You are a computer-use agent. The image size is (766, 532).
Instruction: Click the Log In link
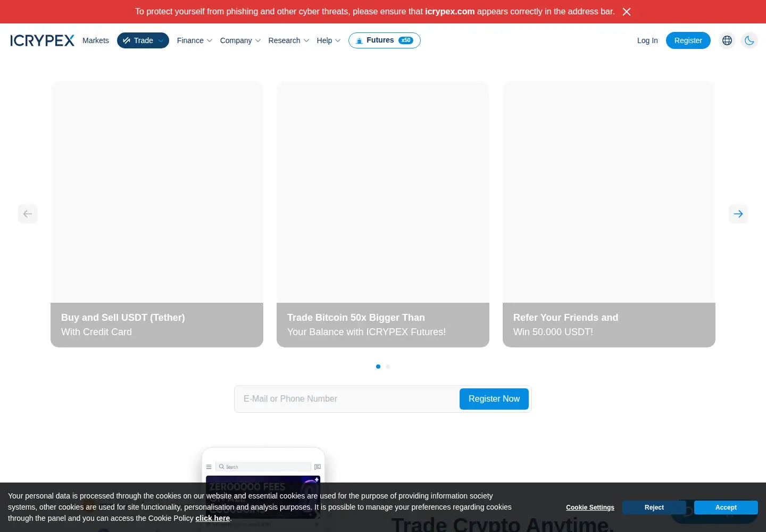[x=647, y=40]
